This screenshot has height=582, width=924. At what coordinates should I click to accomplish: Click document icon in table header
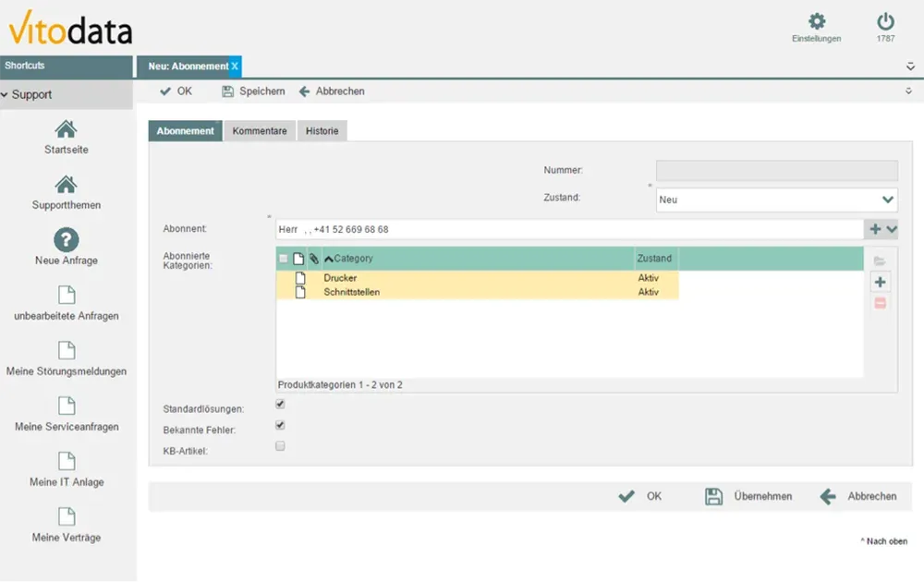(x=298, y=259)
